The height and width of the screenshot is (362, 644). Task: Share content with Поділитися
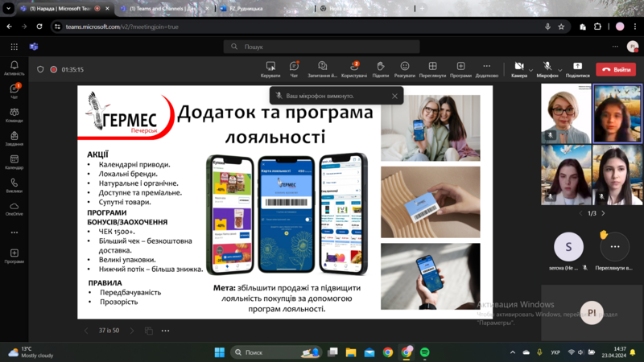click(577, 69)
